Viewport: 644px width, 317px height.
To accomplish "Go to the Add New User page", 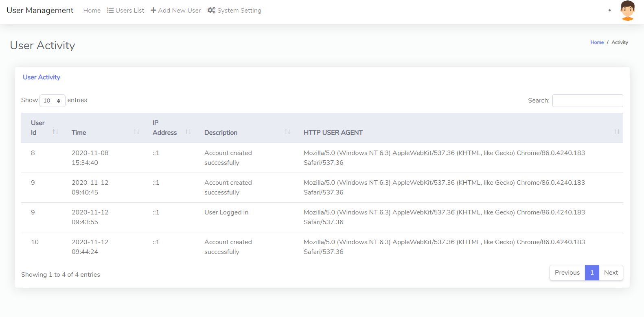I will [x=179, y=11].
